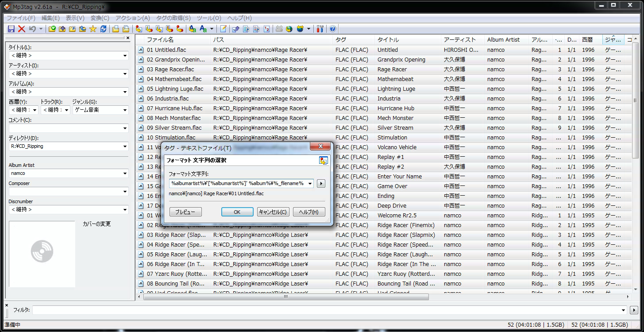
Task: Open the 変換(C) menu
Action: click(100, 18)
